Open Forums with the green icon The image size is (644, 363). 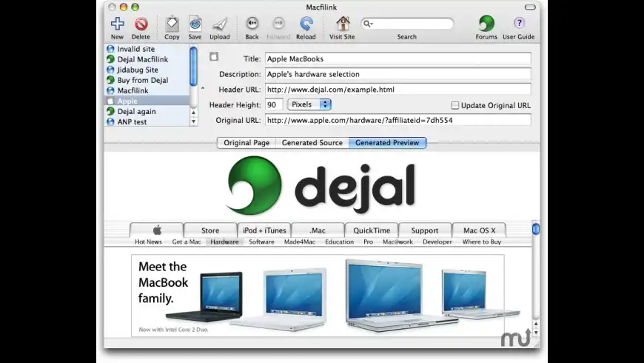tap(486, 24)
